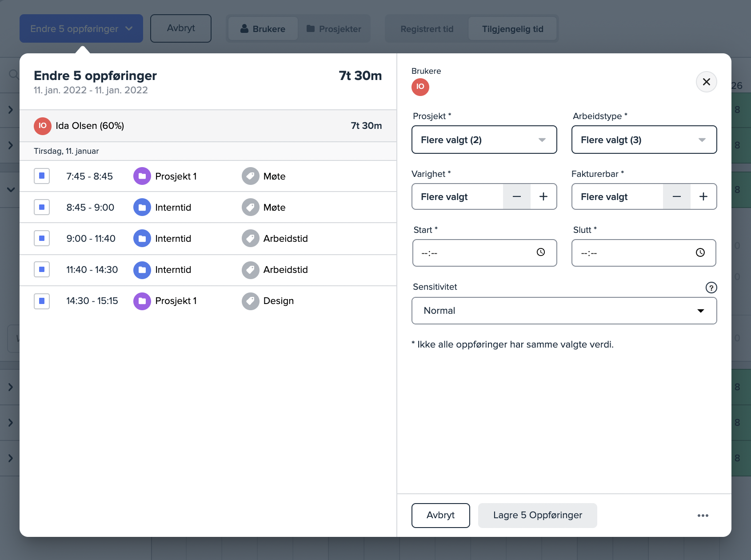751x560 pixels.
Task: Close the edit entries dialog
Action: (x=706, y=82)
